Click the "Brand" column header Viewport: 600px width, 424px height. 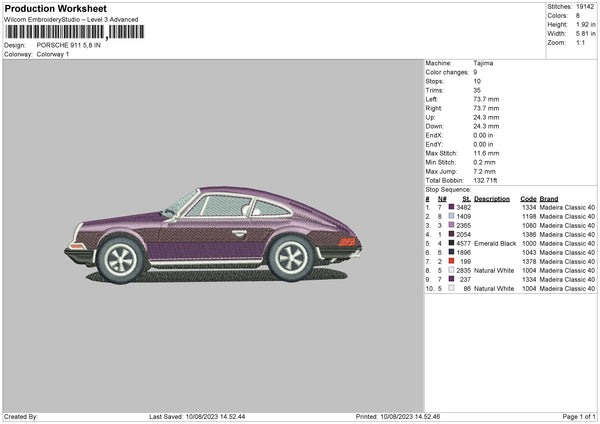[549, 198]
